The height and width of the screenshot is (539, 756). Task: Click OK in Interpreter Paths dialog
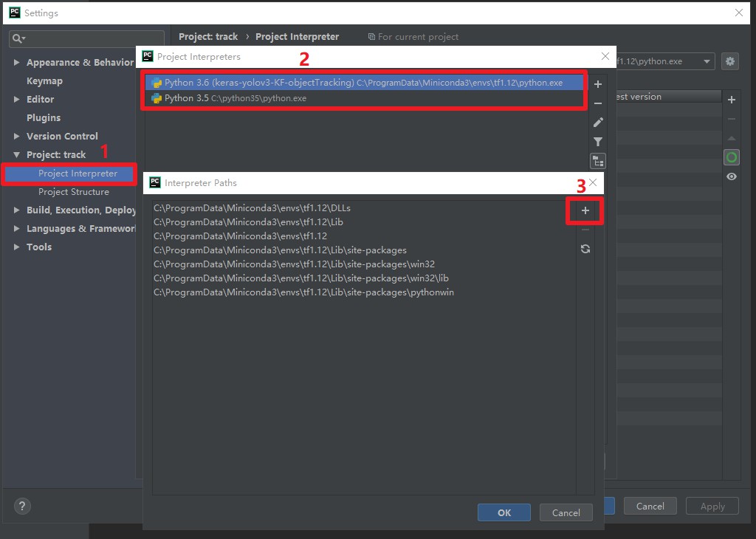[x=504, y=512]
